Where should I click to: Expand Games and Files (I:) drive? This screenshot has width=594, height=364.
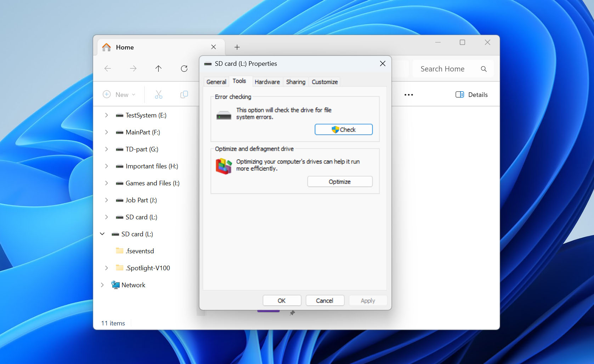106,183
